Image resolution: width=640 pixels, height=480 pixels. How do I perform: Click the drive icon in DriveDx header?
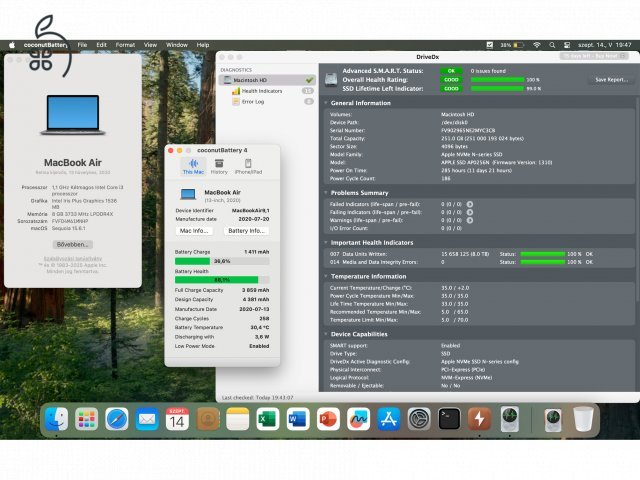click(x=331, y=80)
